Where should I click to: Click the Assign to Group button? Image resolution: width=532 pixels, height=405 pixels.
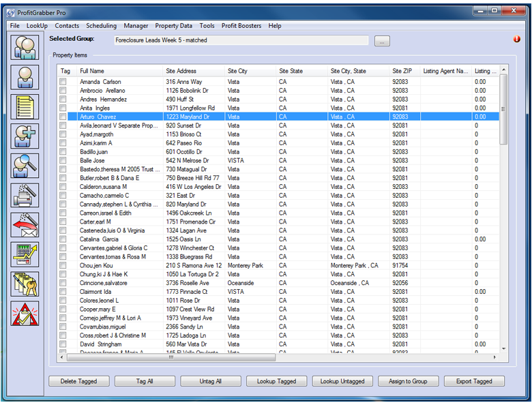(x=408, y=381)
